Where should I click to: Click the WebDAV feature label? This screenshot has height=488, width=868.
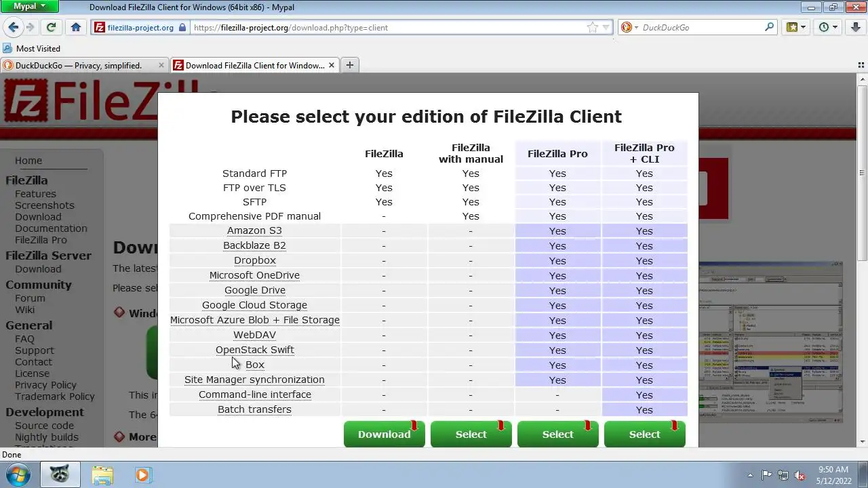click(254, 335)
